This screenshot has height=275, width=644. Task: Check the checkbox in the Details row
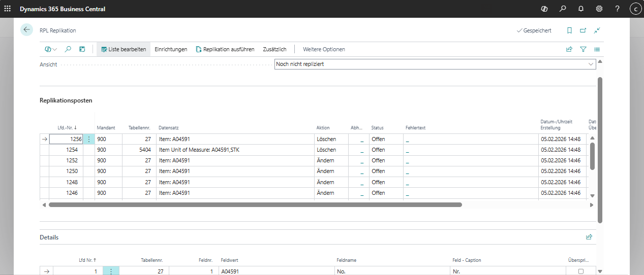point(581,271)
